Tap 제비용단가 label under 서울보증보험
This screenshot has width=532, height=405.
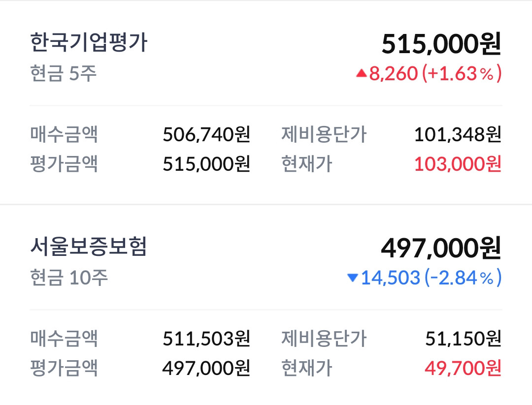[x=324, y=338]
